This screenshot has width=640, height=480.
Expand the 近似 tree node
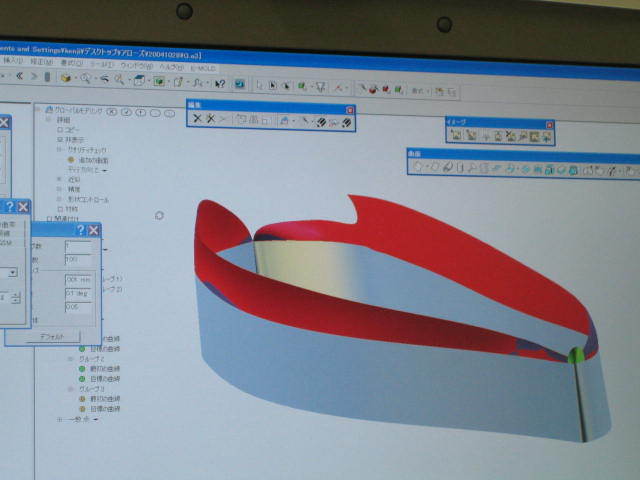click(60, 179)
